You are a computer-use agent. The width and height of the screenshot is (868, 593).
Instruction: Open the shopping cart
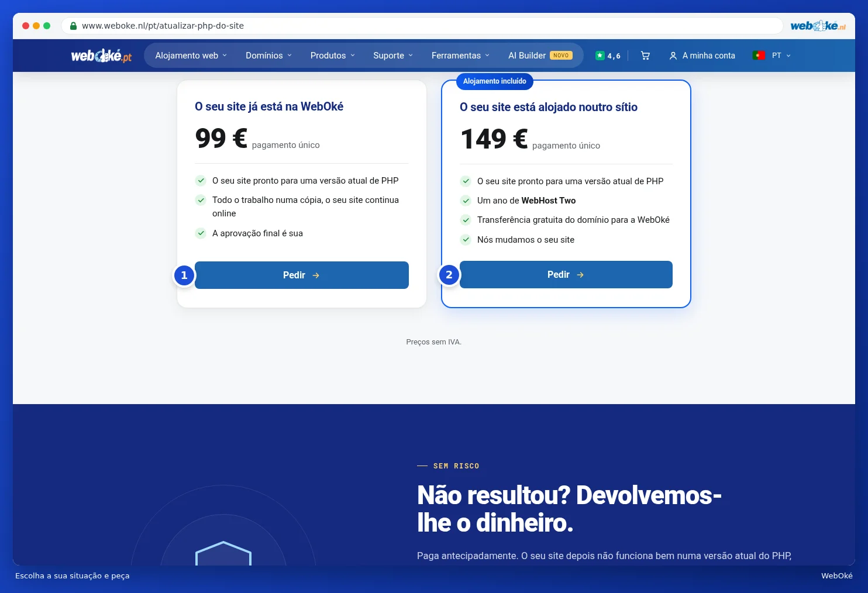point(645,56)
